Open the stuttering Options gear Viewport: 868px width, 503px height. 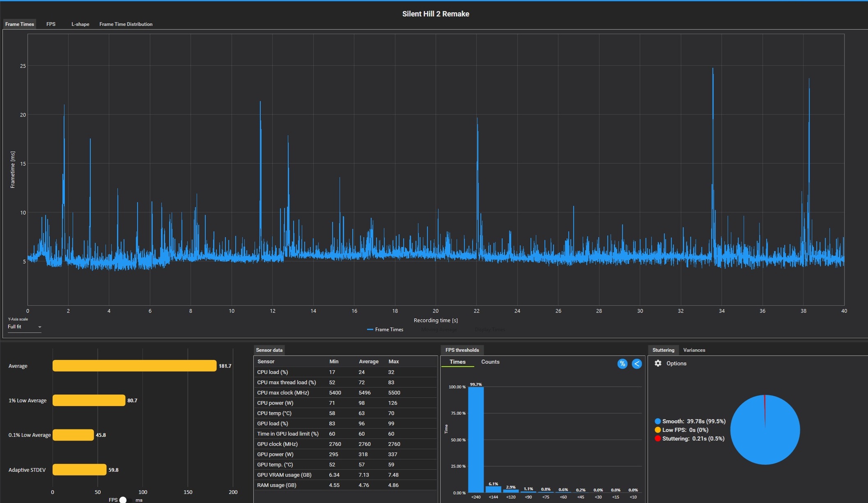pyautogui.click(x=658, y=363)
